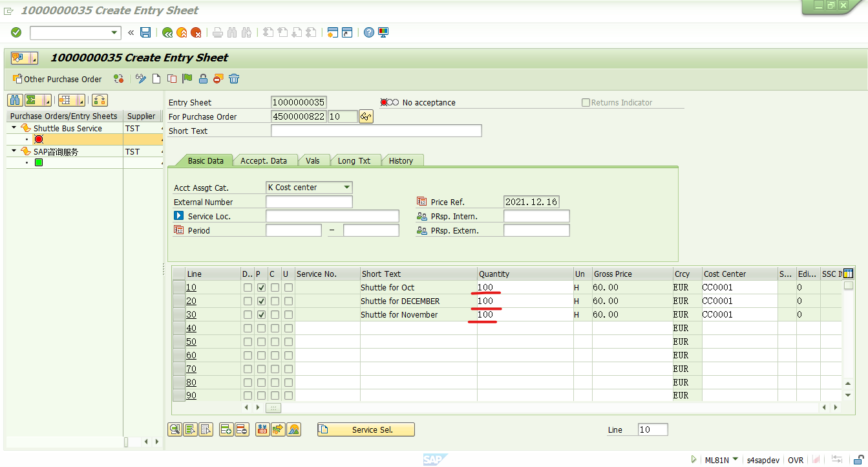868x467 pixels.
Task: Switch to the Accept. Data tab
Action: [x=264, y=160]
